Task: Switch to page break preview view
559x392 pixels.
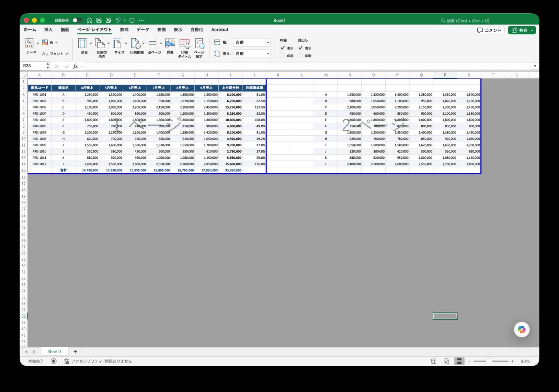Action: [459, 361]
